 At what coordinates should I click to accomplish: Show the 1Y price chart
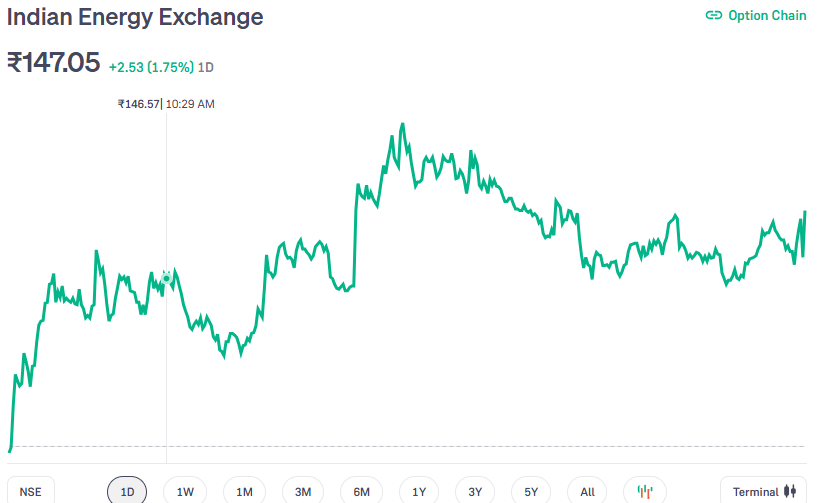[419, 491]
